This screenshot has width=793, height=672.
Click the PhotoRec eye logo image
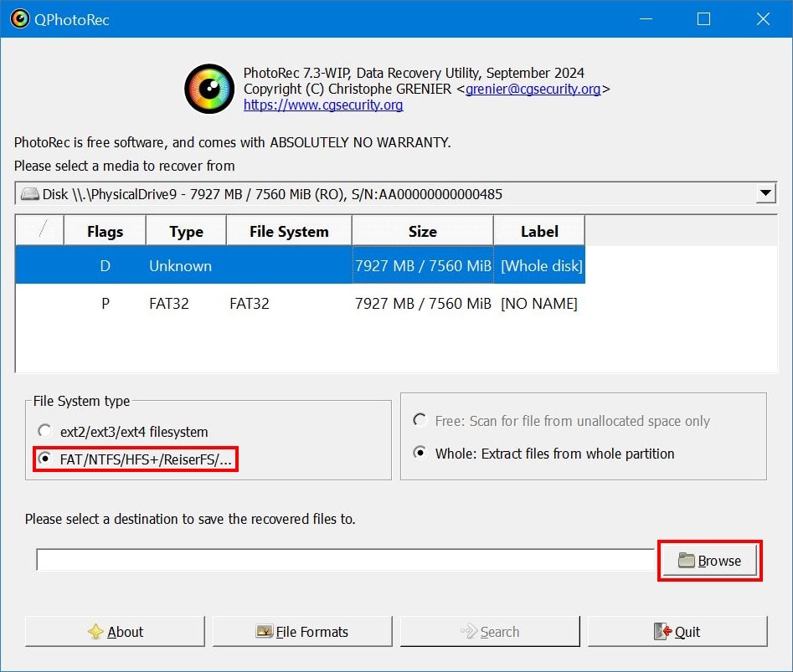point(209,89)
